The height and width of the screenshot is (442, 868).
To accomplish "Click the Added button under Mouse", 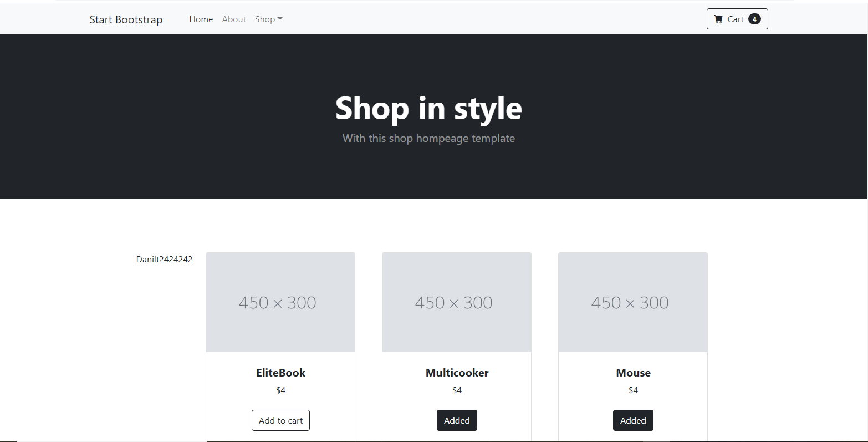I will (633, 420).
